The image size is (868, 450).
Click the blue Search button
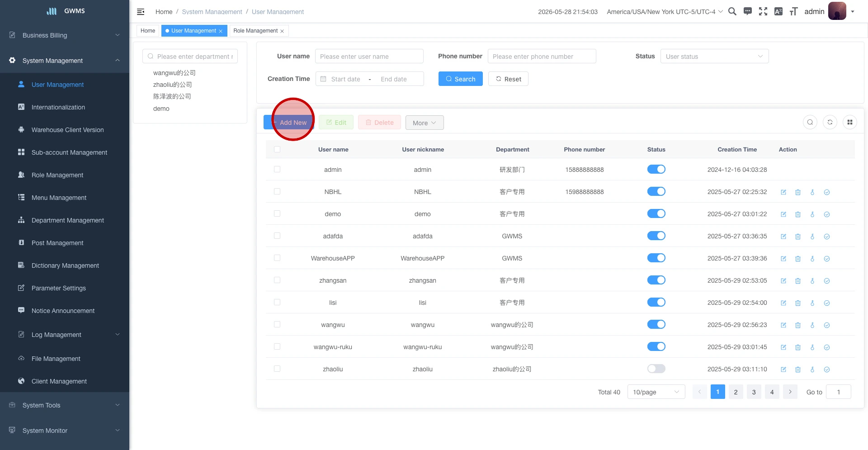pyautogui.click(x=460, y=79)
